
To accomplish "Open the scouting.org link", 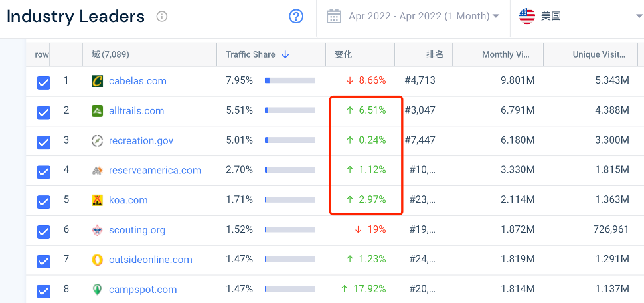I will pyautogui.click(x=137, y=230).
